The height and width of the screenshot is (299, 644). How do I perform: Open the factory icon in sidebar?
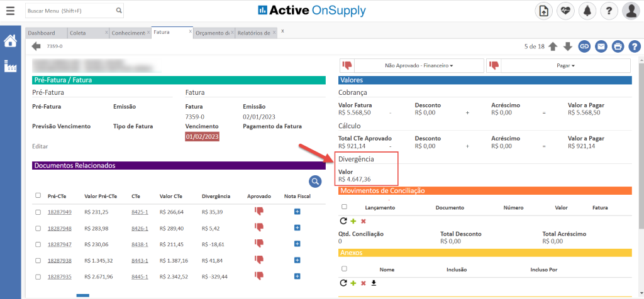pos(10,66)
